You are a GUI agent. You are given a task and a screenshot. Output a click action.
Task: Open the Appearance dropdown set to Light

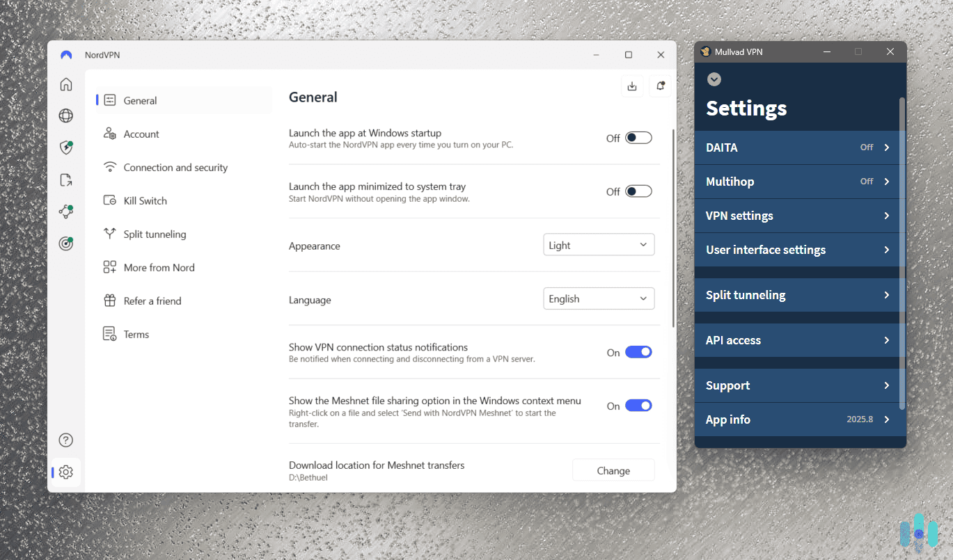[598, 244]
